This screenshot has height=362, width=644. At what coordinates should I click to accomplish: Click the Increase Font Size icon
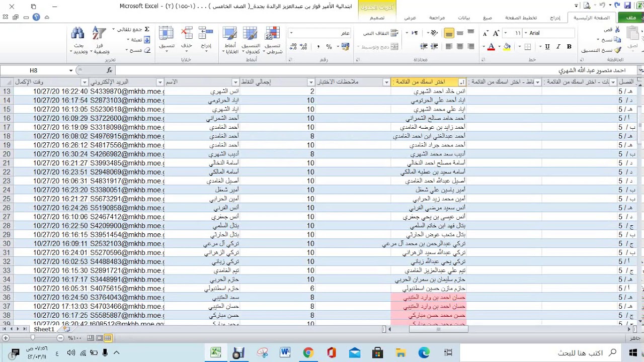click(496, 33)
